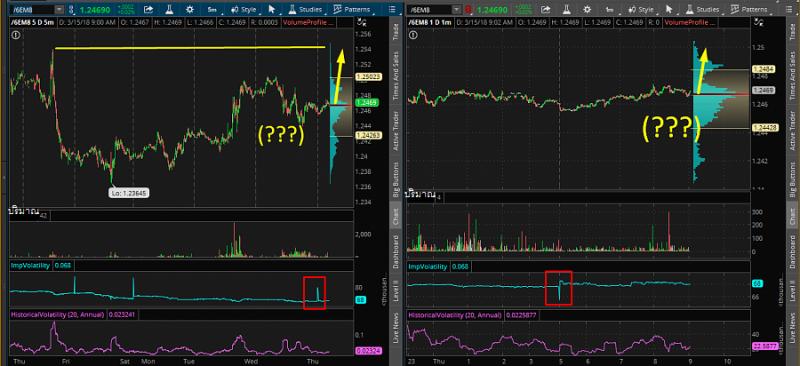Click the /6EM8 symbol input on right chart

430,9
